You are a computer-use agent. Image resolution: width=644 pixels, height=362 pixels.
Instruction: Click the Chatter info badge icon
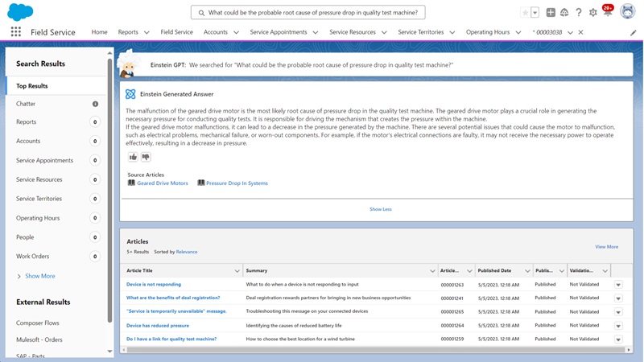point(95,104)
